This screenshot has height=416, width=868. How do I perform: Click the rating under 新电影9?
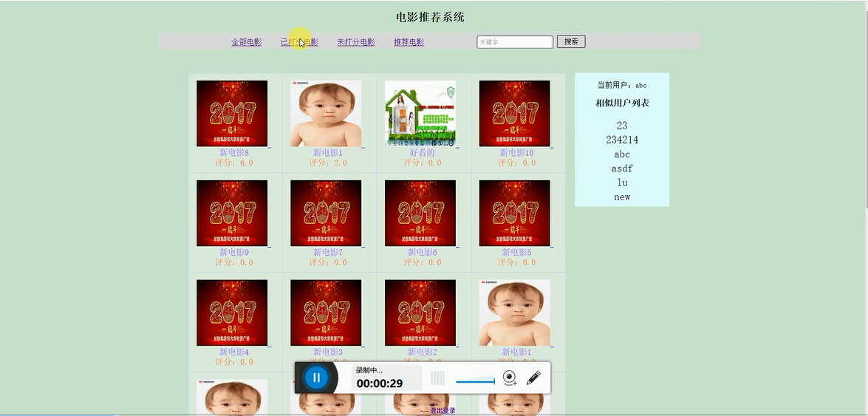(234, 262)
